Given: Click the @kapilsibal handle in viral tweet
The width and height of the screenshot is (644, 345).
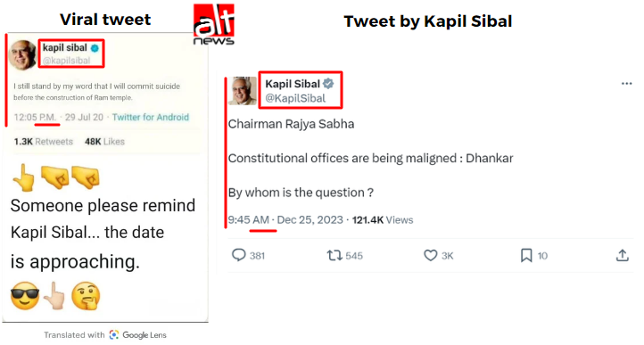Looking at the screenshot, I should click(x=66, y=61).
